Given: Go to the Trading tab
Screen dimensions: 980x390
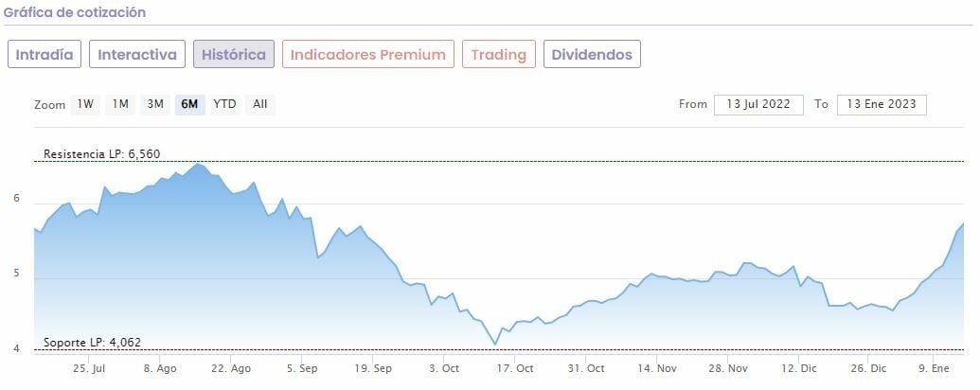Looking at the screenshot, I should (x=499, y=54).
